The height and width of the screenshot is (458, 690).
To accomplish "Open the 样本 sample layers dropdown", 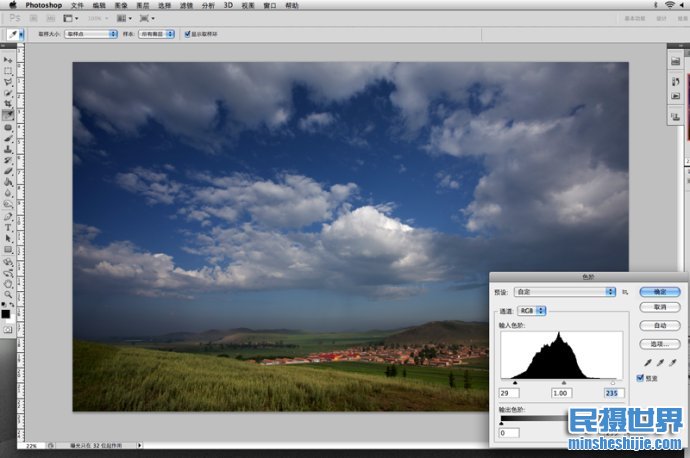I will 157,34.
